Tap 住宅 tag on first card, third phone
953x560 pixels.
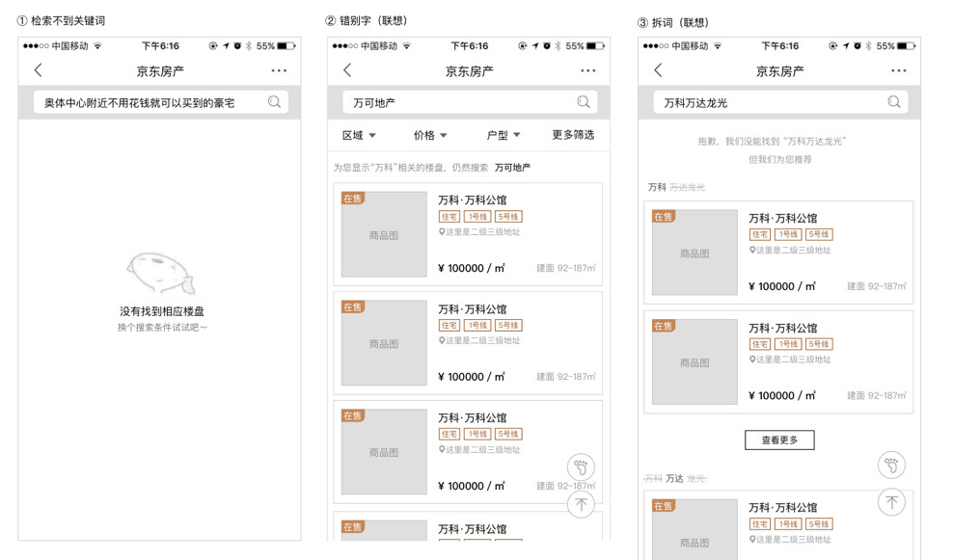click(x=760, y=234)
